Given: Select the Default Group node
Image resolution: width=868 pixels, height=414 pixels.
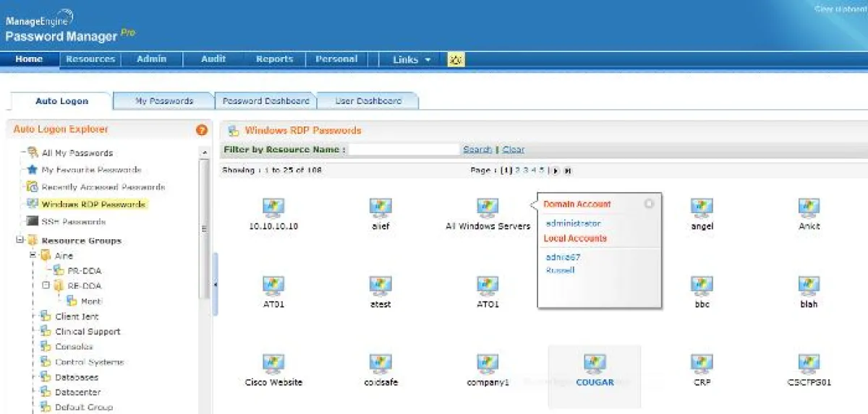Looking at the screenshot, I should 84,407.
